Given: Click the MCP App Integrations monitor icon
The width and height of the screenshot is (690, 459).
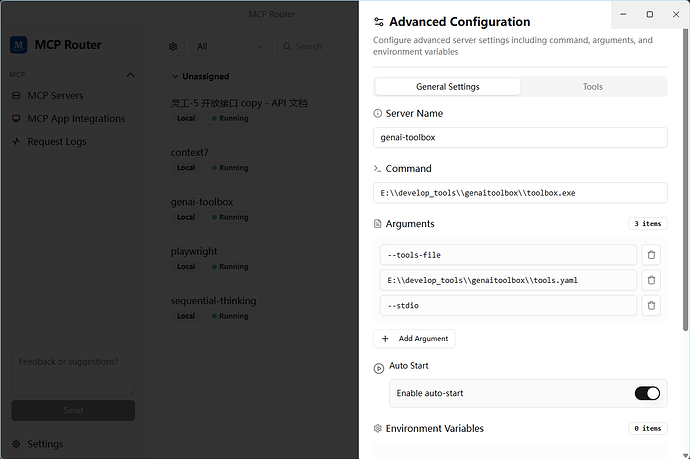Looking at the screenshot, I should point(16,118).
